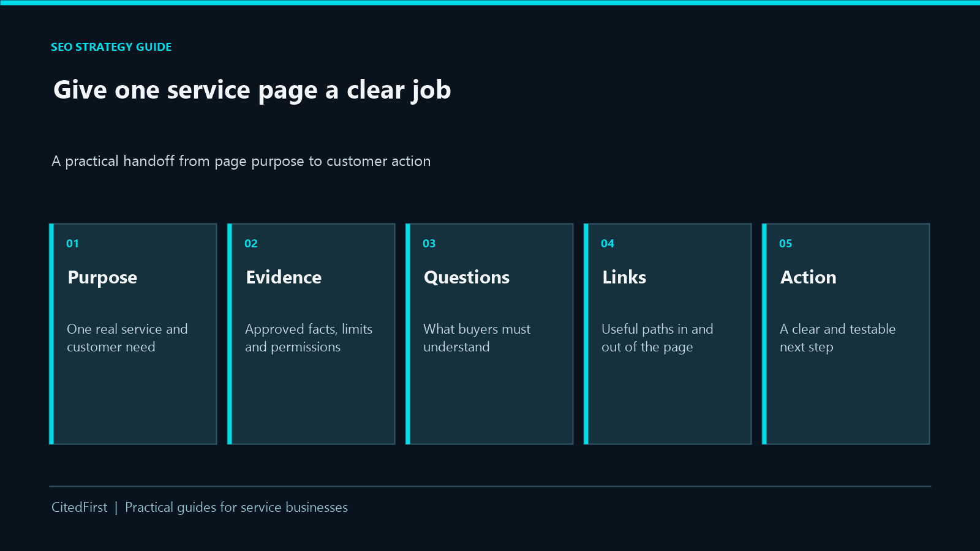This screenshot has height=551, width=980.
Task: Click step number 02
Action: tap(251, 244)
